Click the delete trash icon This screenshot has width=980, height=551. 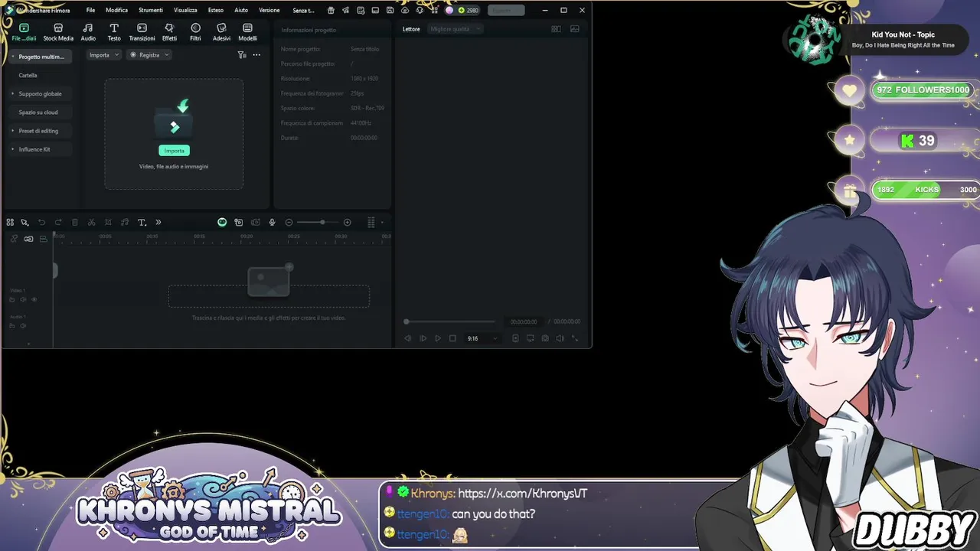pos(75,222)
